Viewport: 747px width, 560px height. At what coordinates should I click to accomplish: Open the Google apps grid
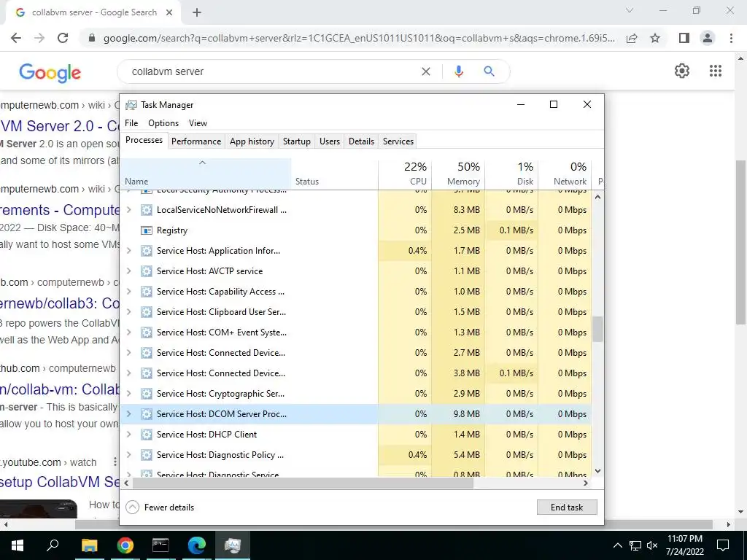tap(715, 71)
